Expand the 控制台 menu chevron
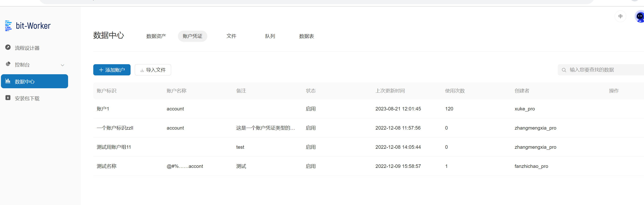Screen dimensions: 644x205 point(62,65)
